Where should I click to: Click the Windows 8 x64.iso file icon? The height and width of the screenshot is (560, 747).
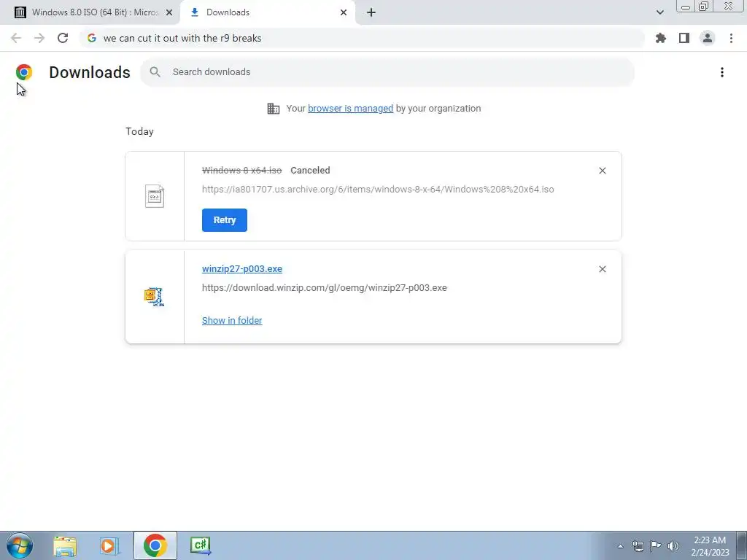155,196
